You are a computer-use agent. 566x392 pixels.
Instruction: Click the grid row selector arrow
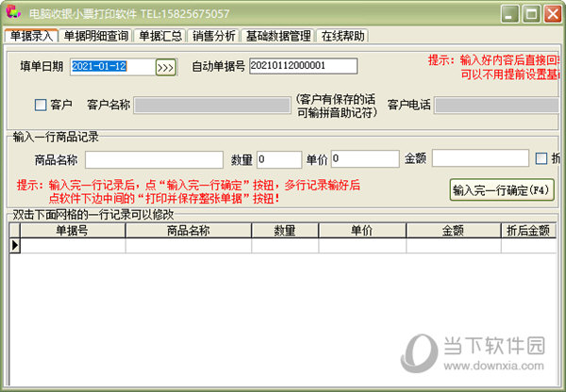tap(15, 245)
